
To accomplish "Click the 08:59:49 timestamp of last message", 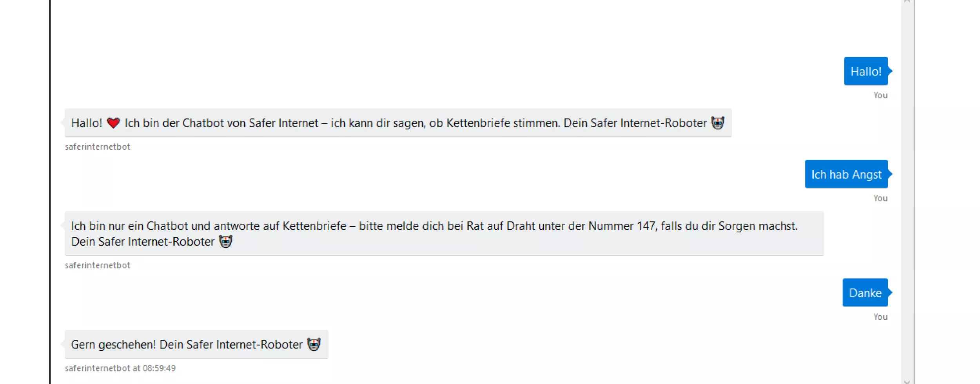I will click(x=159, y=368).
